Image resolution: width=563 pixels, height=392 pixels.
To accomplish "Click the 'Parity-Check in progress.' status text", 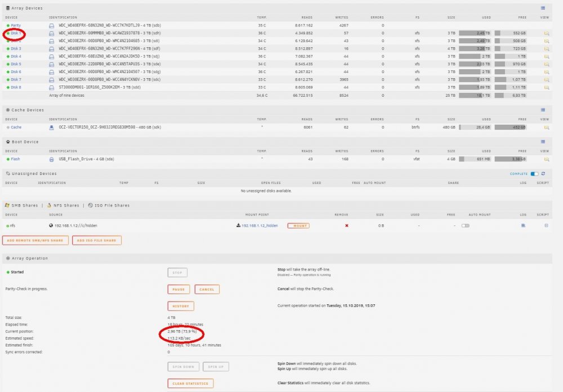I will click(x=26, y=289).
